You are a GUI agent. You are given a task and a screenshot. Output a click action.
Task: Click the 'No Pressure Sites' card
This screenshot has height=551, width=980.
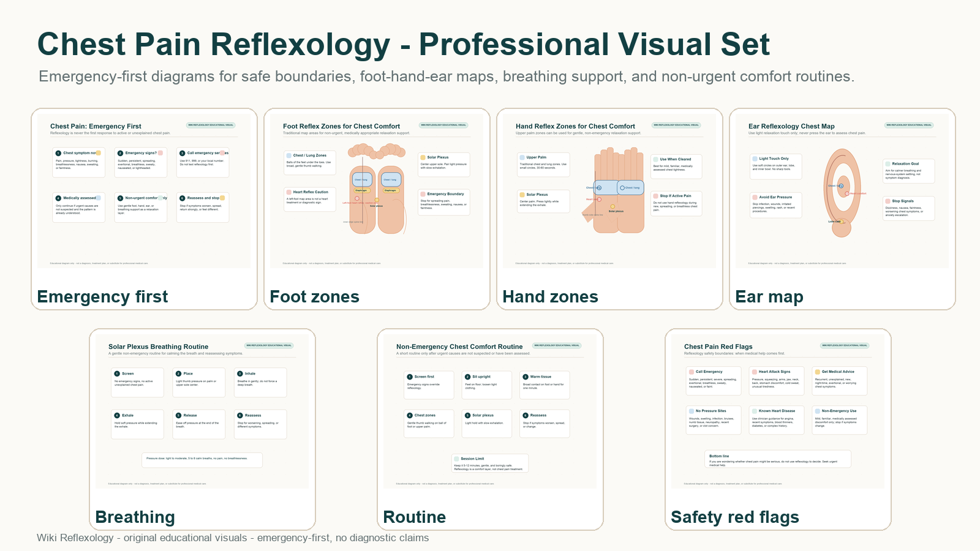(714, 420)
